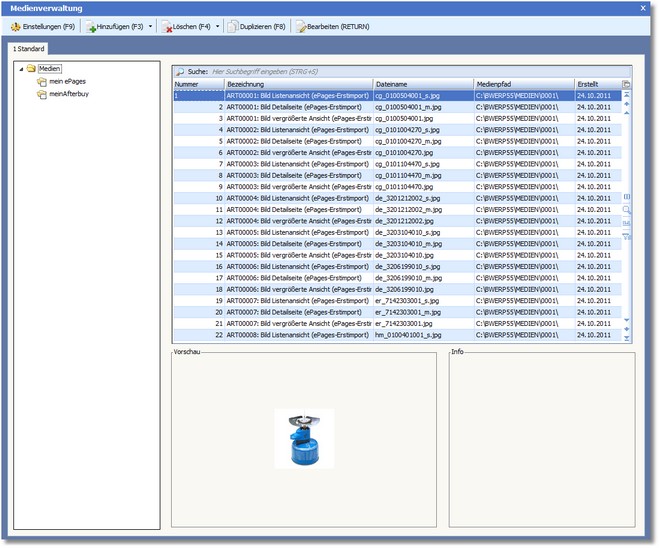
Task: Open the Hinzufügen dropdown arrow
Action: tap(151, 27)
